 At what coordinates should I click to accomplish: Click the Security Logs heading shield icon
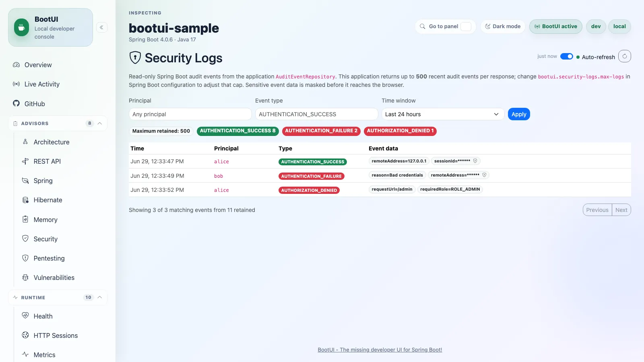[x=135, y=58]
